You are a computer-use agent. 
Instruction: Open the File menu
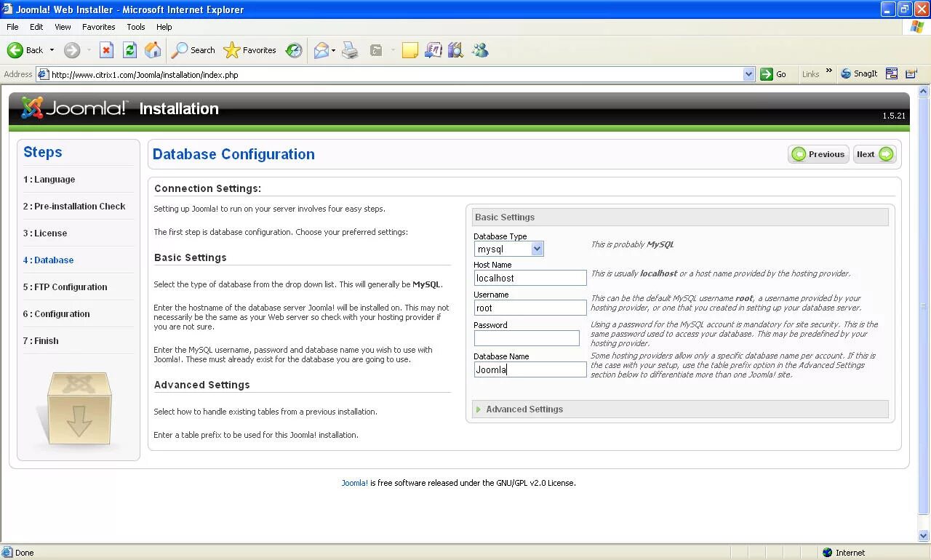click(12, 27)
